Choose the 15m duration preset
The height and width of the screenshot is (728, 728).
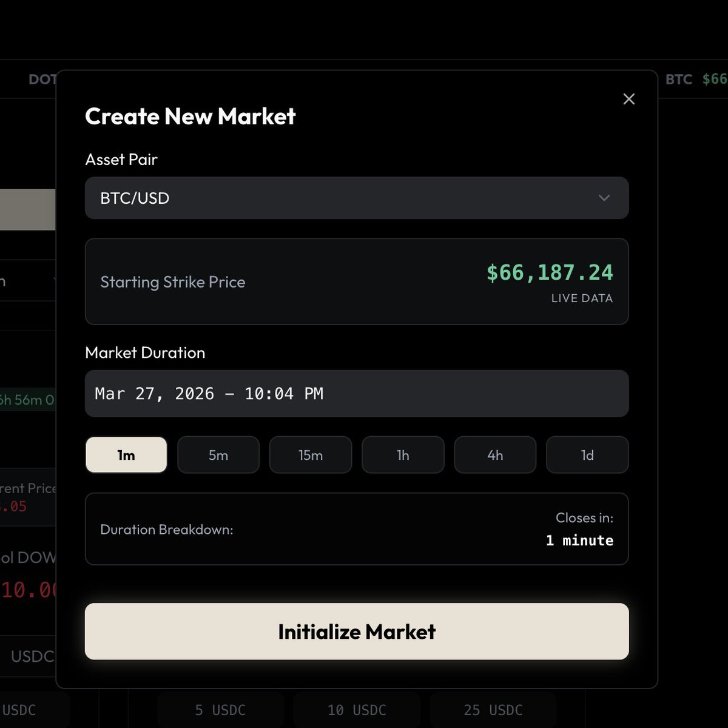pyautogui.click(x=311, y=455)
